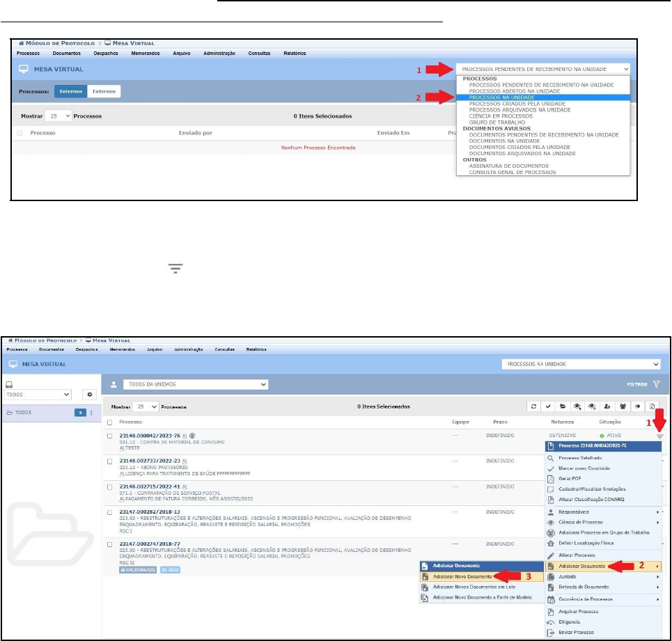Expand the Juntada submenu arrow
672x641 pixels.
[657, 577]
